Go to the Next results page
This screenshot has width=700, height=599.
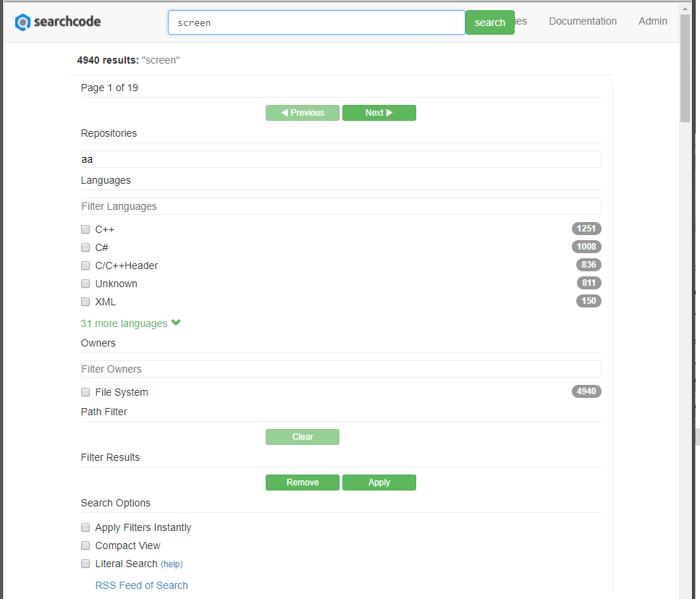click(379, 113)
